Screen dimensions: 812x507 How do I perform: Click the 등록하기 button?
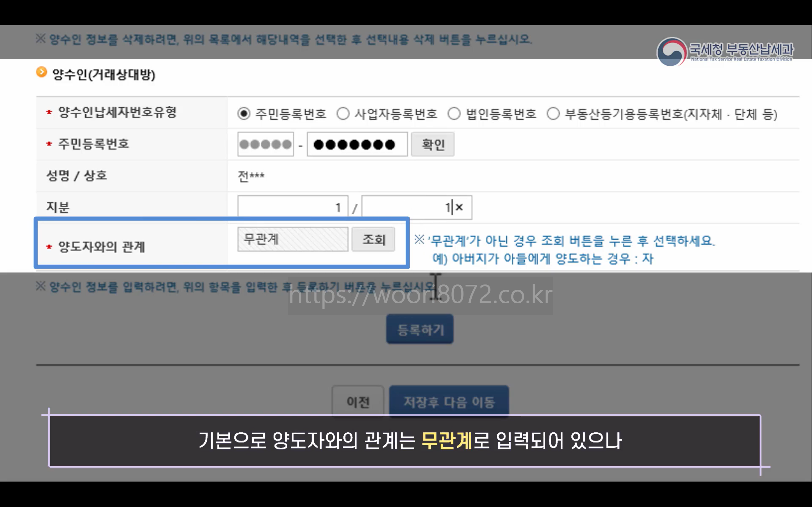pyautogui.click(x=420, y=329)
